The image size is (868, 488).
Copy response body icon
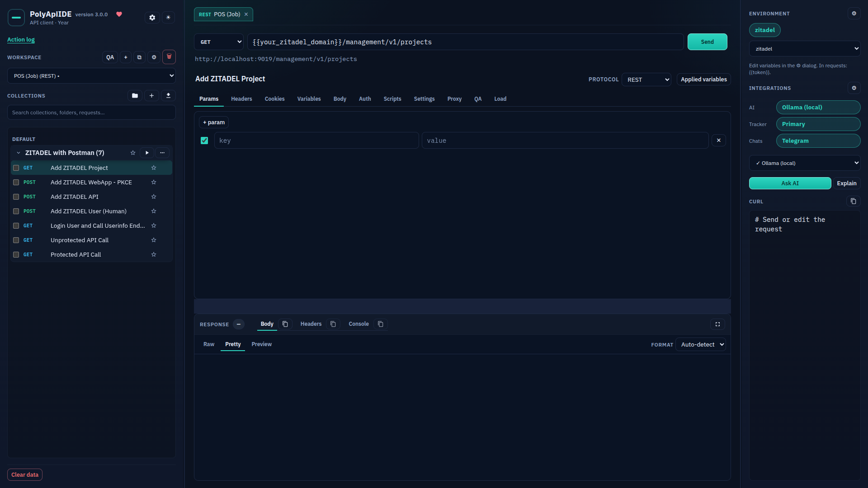285,324
